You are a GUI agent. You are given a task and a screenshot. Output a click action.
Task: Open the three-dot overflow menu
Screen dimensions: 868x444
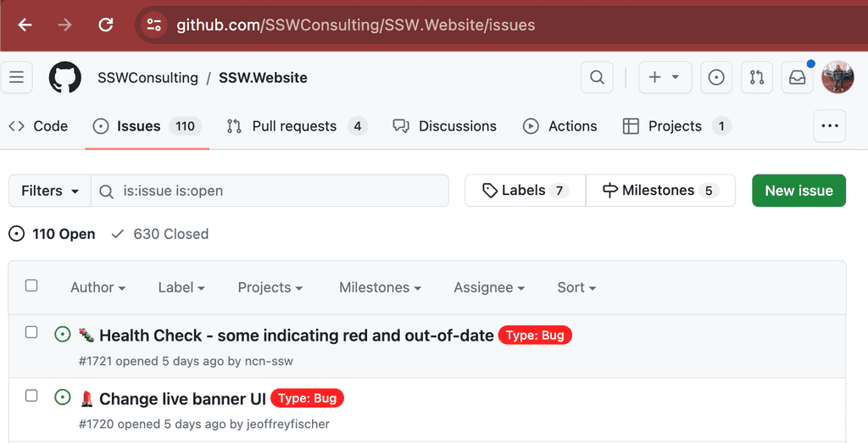[829, 126]
